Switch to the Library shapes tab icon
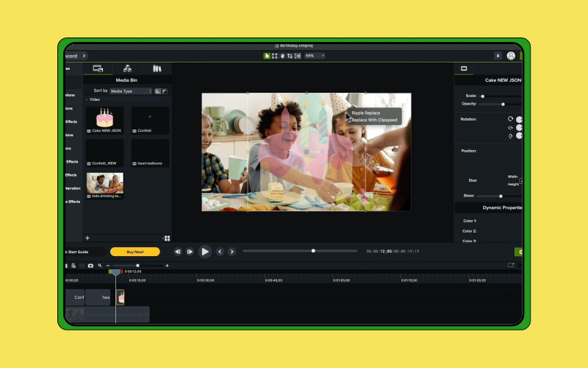This screenshot has width=588, height=368. pyautogui.click(x=127, y=68)
